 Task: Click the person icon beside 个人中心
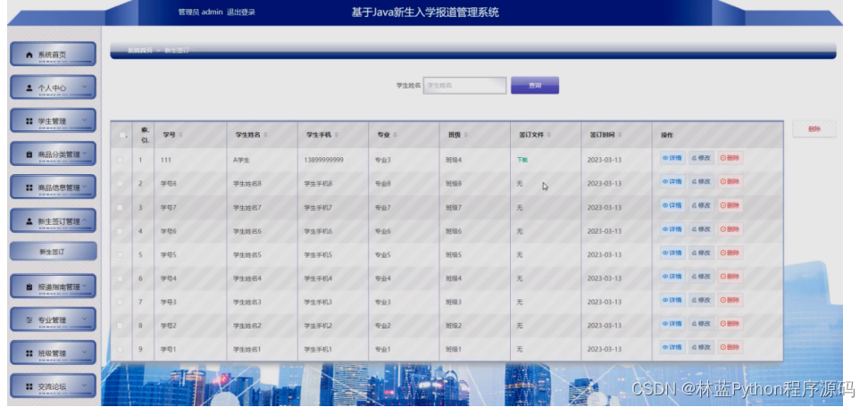(29, 87)
